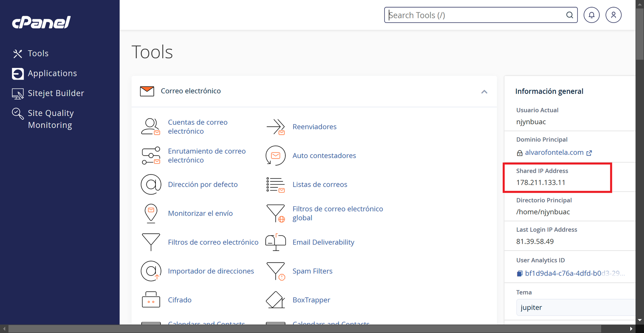Open Cuentas de correo electrónico link
The height and width of the screenshot is (333, 644).
pyautogui.click(x=198, y=127)
